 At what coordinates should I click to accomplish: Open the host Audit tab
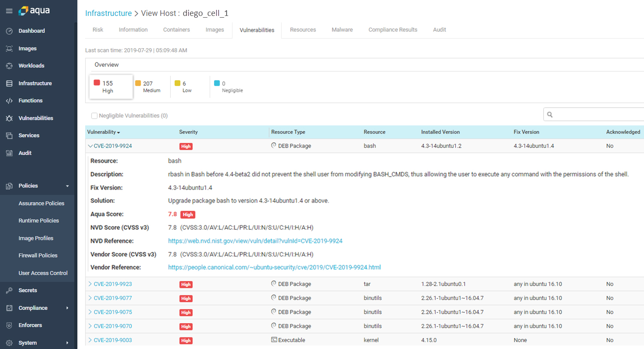click(x=439, y=30)
